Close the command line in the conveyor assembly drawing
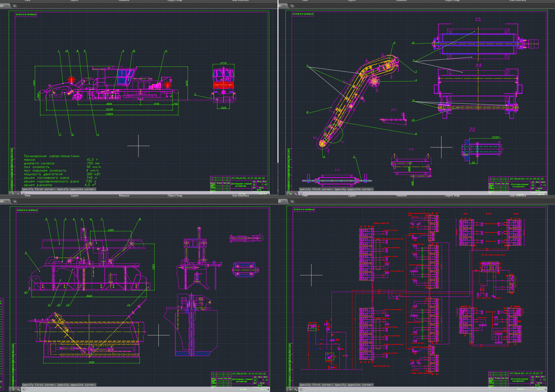555x392 pixels. (x=291, y=194)
